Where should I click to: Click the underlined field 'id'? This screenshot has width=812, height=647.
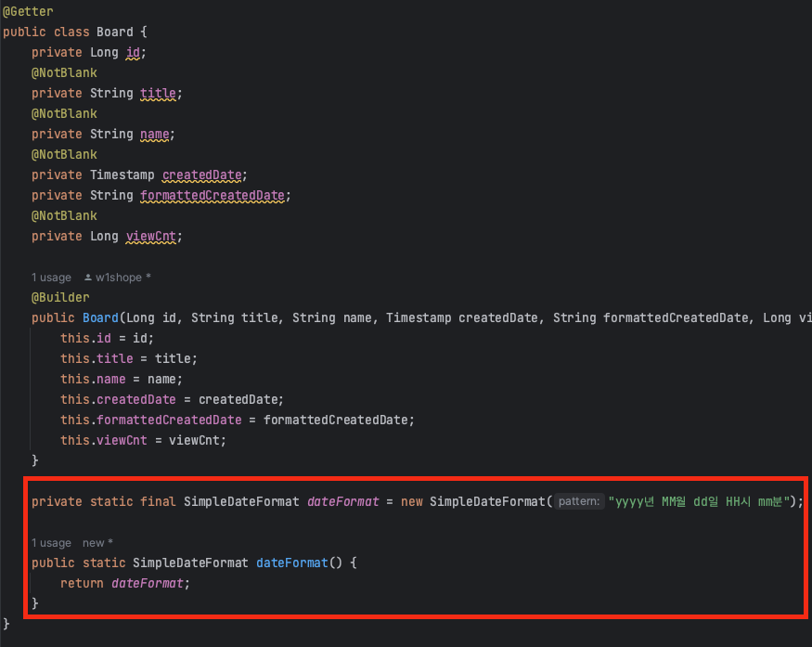[133, 53]
